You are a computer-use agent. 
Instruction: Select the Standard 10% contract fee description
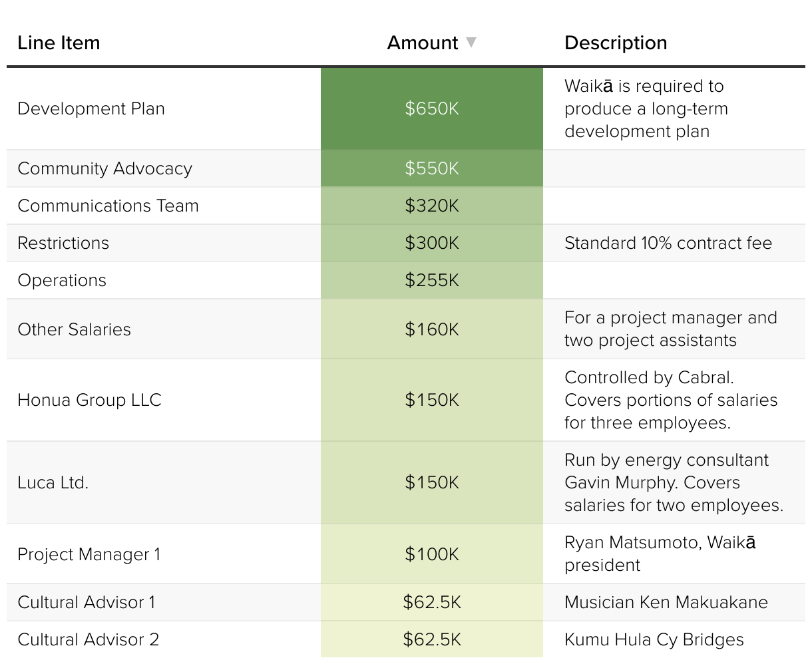point(668,243)
